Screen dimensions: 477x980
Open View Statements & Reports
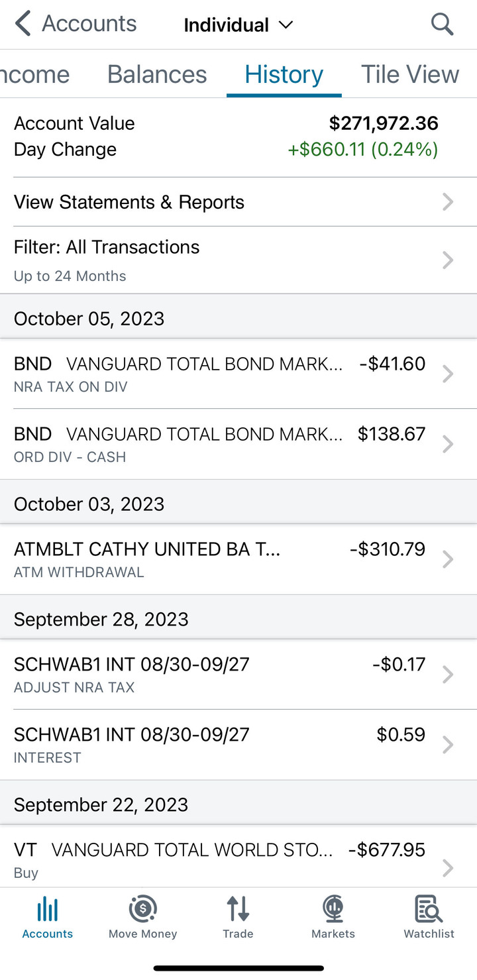(x=238, y=202)
